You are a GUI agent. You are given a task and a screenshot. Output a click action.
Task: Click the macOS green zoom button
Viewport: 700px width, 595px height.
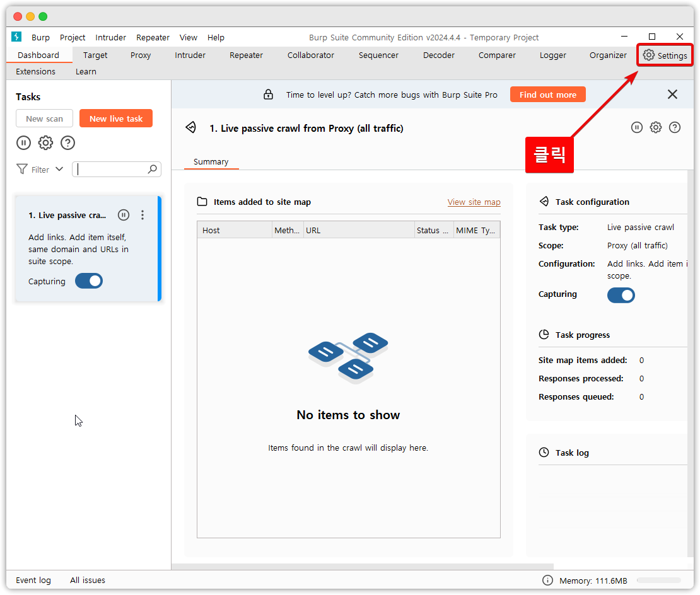[x=43, y=16]
